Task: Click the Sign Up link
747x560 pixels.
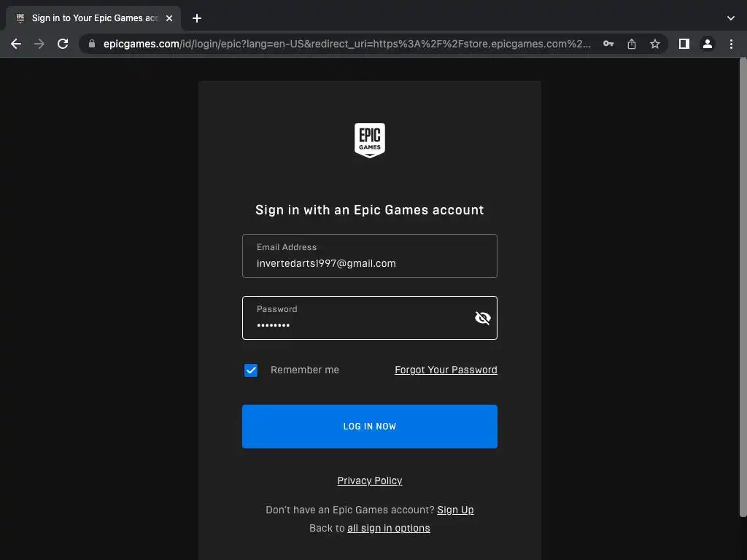Action: click(x=455, y=510)
